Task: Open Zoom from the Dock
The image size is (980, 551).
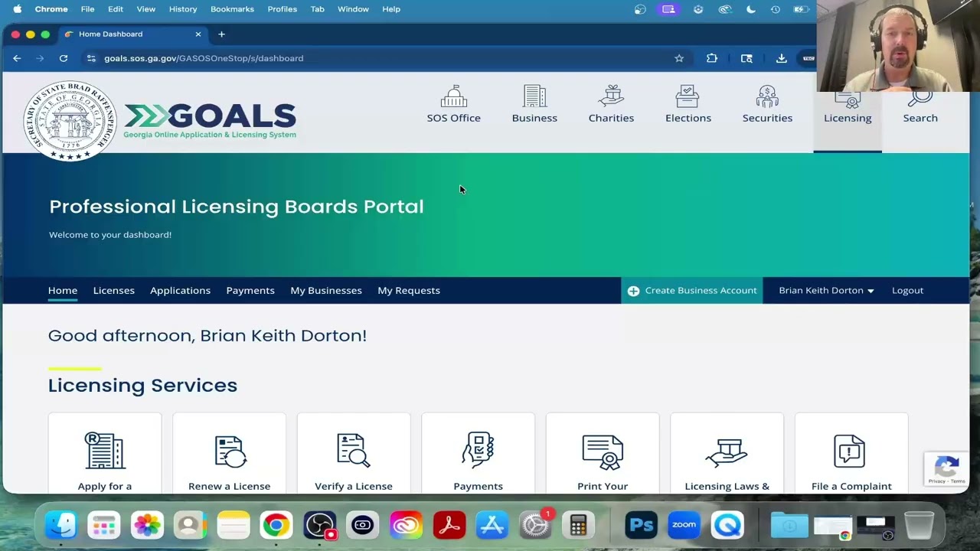Action: (x=684, y=525)
